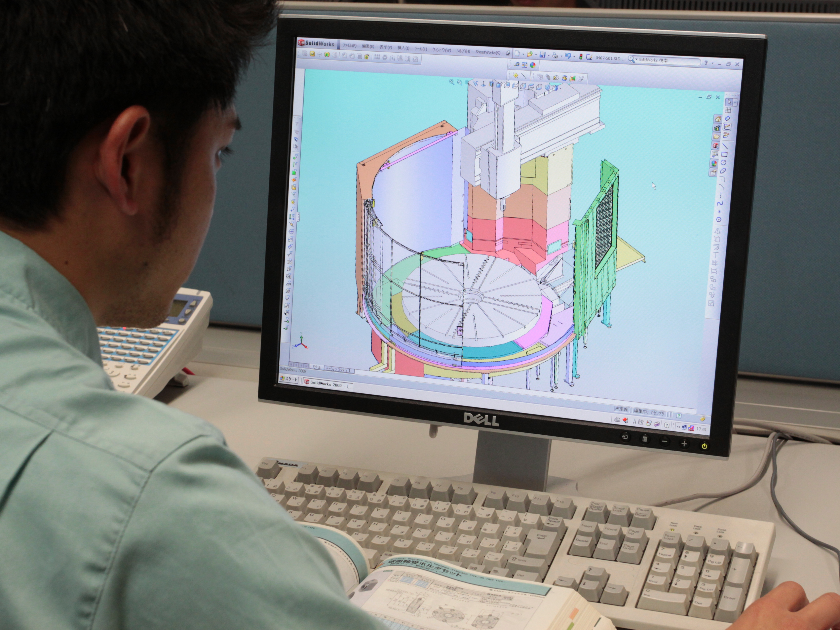This screenshot has width=840, height=630.
Task: Click the Smart Dimension icon
Action: pos(728,118)
